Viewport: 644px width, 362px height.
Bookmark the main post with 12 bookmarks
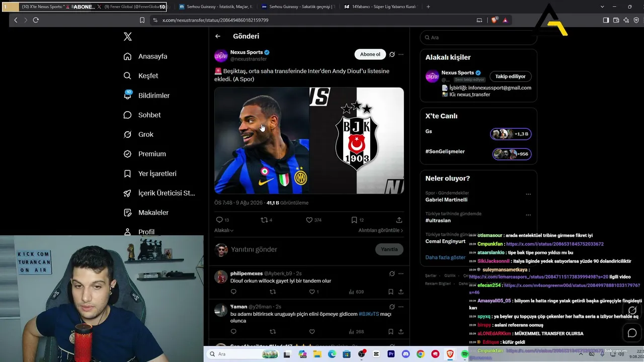[x=355, y=220]
